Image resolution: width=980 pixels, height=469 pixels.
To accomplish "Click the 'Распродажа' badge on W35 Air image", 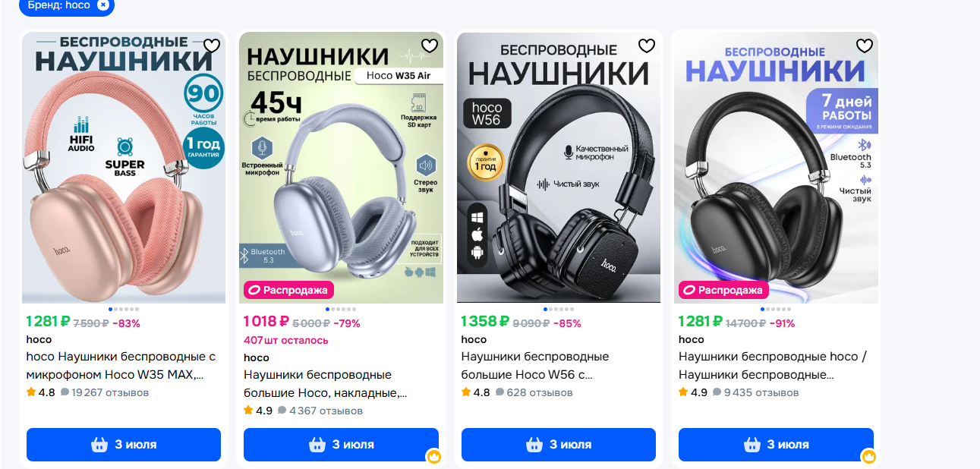I will tap(288, 290).
